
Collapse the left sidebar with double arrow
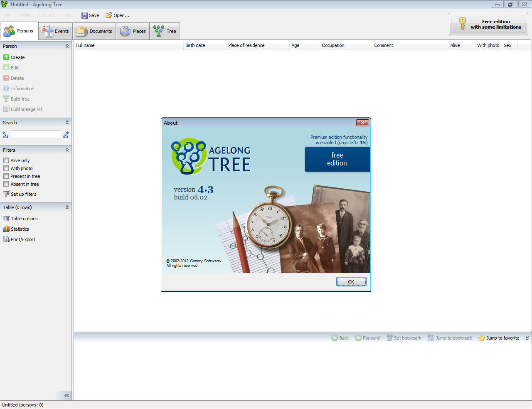66,395
